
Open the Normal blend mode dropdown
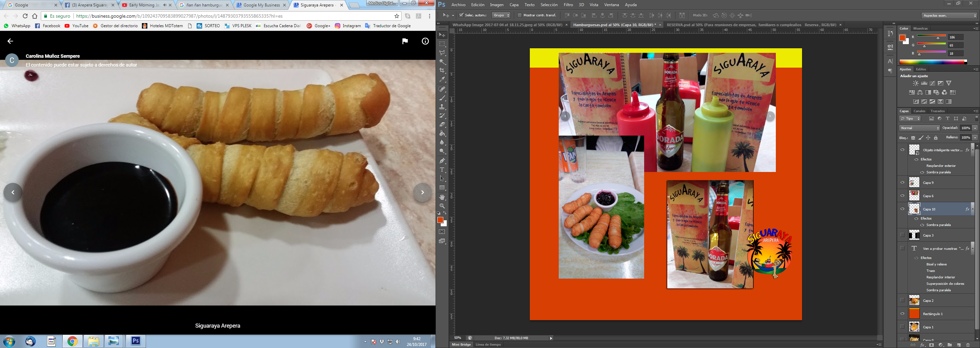(919, 128)
